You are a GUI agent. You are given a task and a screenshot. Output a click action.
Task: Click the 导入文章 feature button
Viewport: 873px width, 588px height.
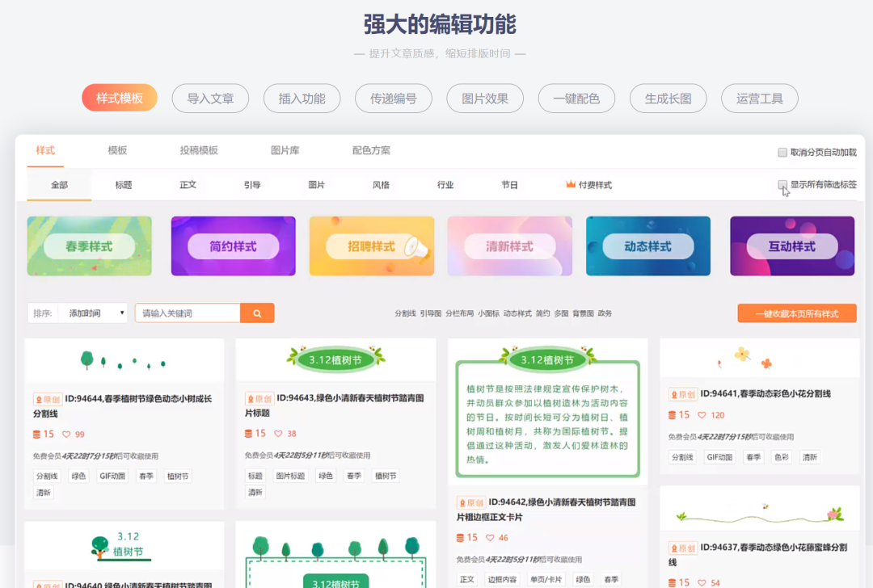pyautogui.click(x=210, y=99)
